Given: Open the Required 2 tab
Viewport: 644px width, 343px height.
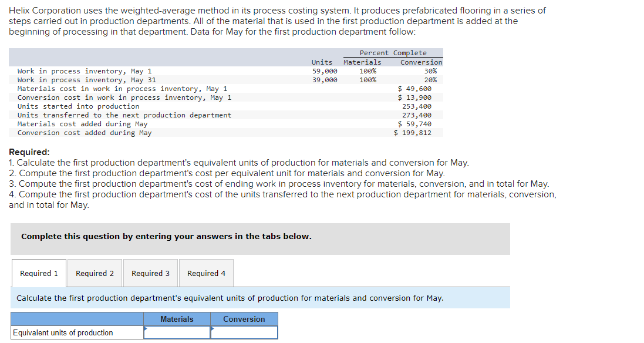Looking at the screenshot, I should 94,273.
